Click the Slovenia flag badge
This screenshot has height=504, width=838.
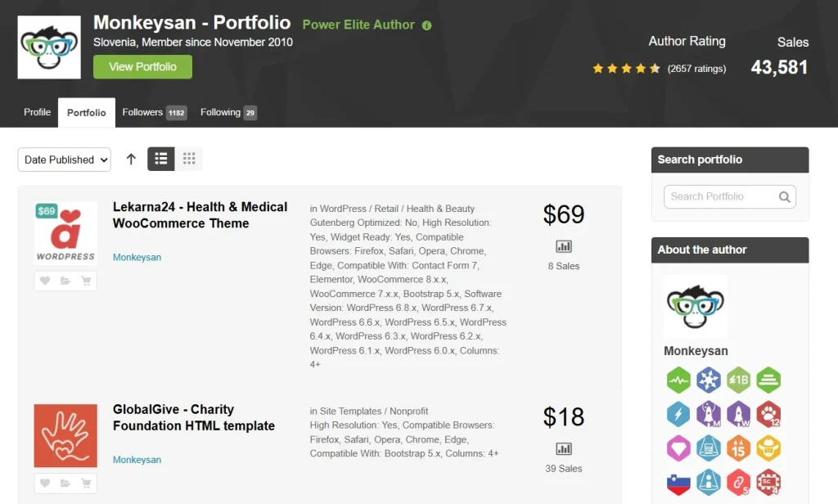[x=678, y=483]
